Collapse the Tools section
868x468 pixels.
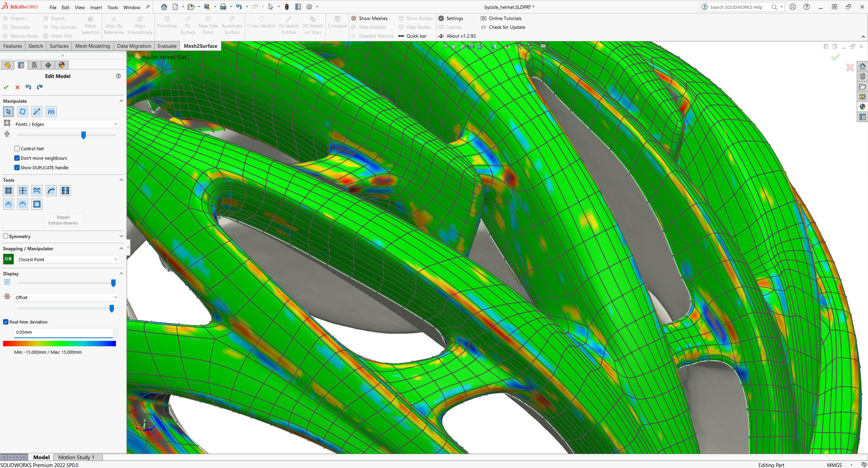121,180
